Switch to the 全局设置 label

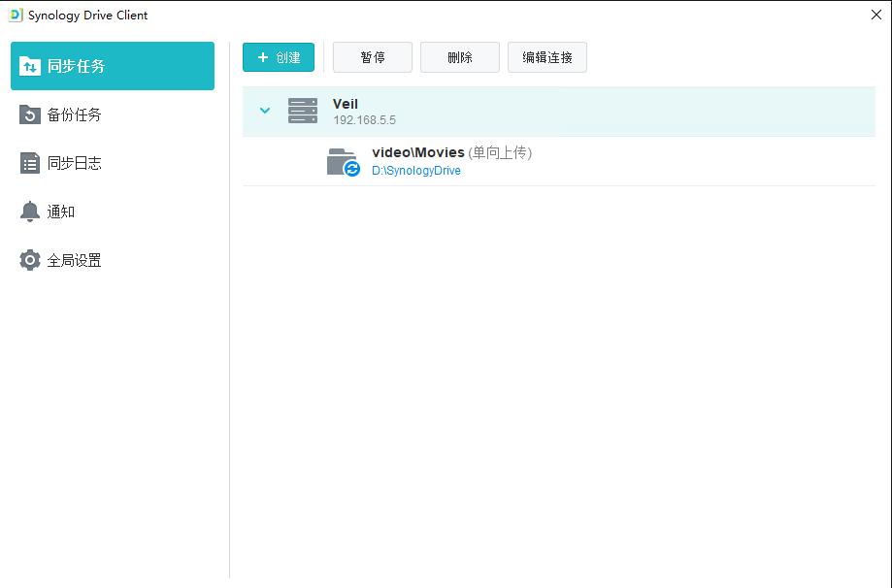coord(75,260)
